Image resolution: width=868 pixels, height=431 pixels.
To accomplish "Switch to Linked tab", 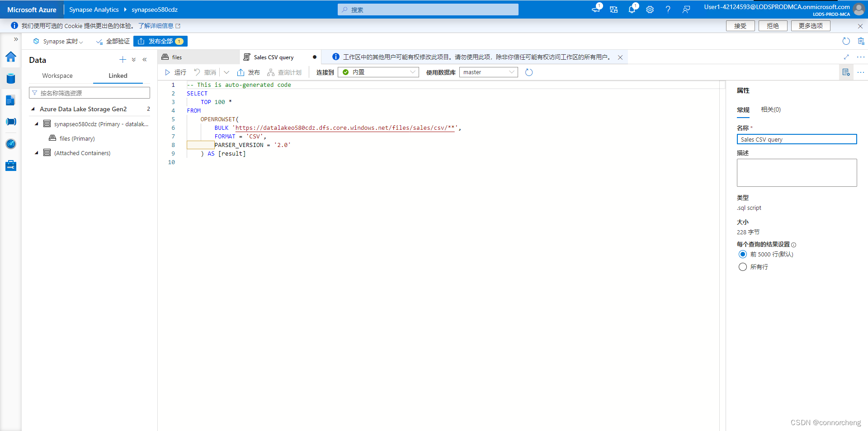I will [118, 76].
